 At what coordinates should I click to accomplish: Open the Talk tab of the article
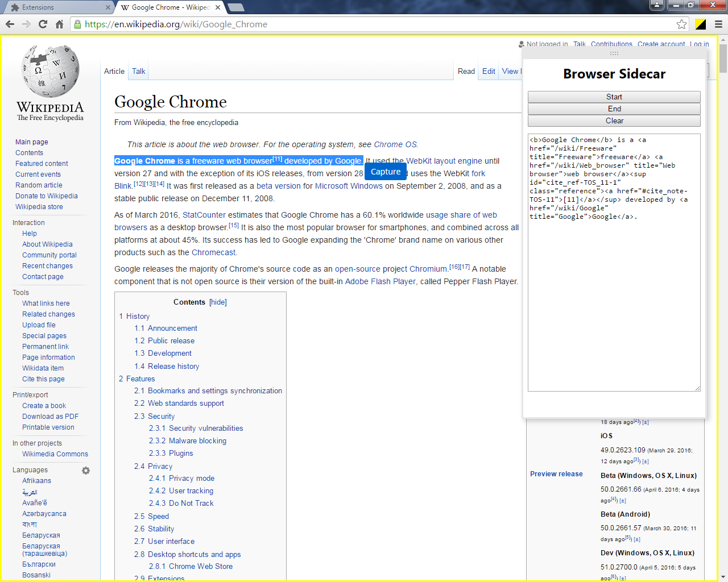(139, 71)
